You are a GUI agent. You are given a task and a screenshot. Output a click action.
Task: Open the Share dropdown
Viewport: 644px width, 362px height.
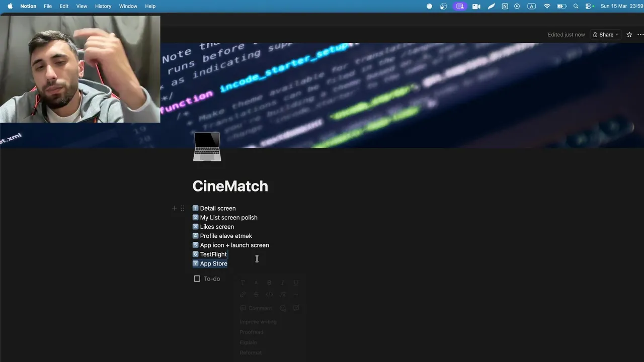[x=606, y=35]
